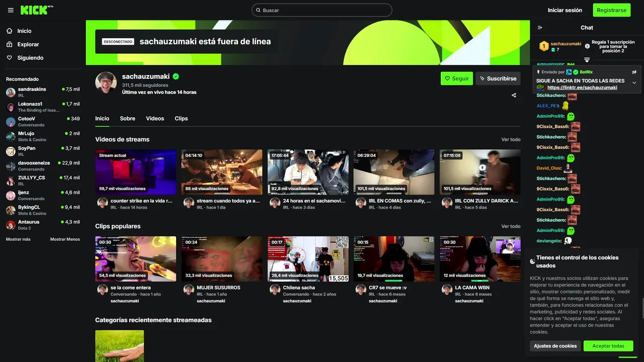
Task: Click the search magnifier icon
Action: point(258,10)
